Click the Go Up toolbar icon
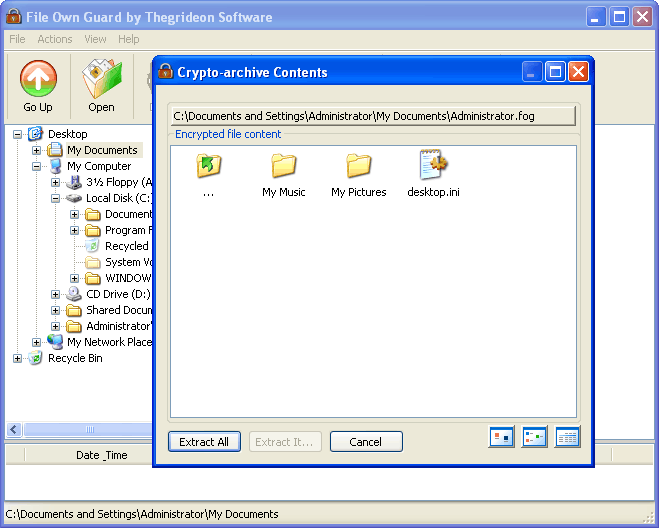Image resolution: width=659 pixels, height=528 pixels. pos(38,79)
